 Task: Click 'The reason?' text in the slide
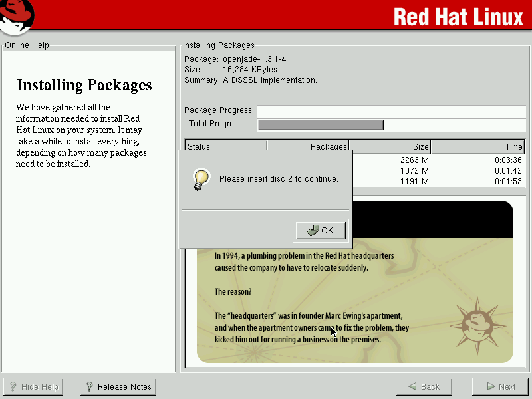[x=233, y=291]
